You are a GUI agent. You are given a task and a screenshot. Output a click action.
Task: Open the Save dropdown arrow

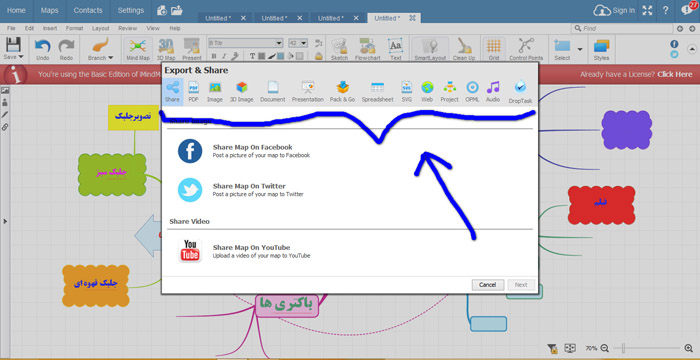point(21,57)
